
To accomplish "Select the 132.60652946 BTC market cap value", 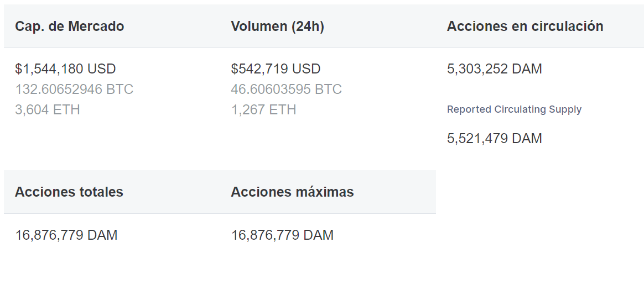I will (74, 89).
